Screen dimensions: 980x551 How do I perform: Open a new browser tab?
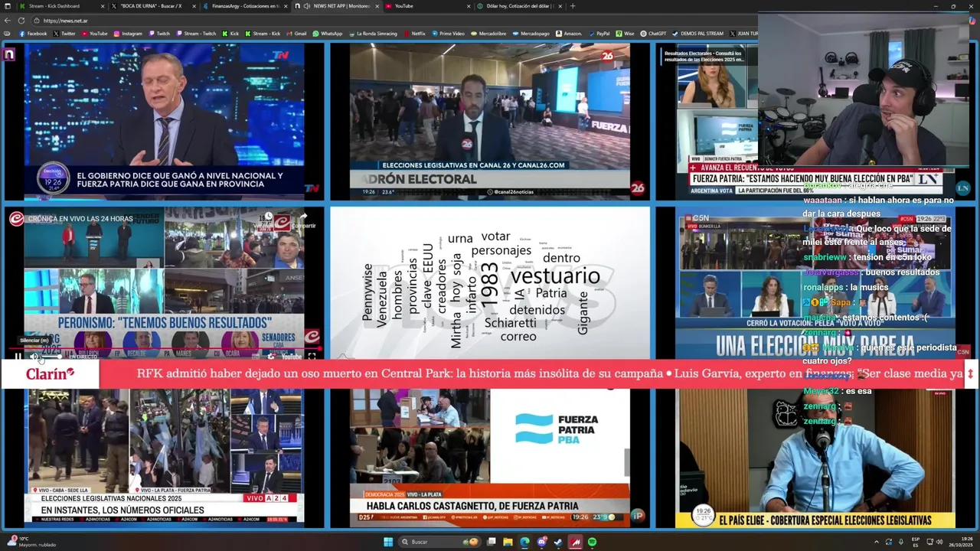coord(573,6)
